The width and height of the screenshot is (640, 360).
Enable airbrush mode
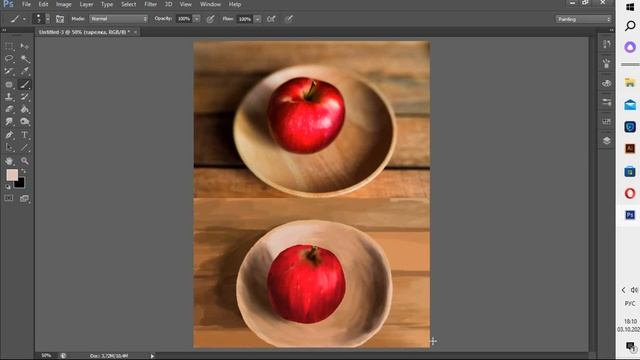click(271, 19)
